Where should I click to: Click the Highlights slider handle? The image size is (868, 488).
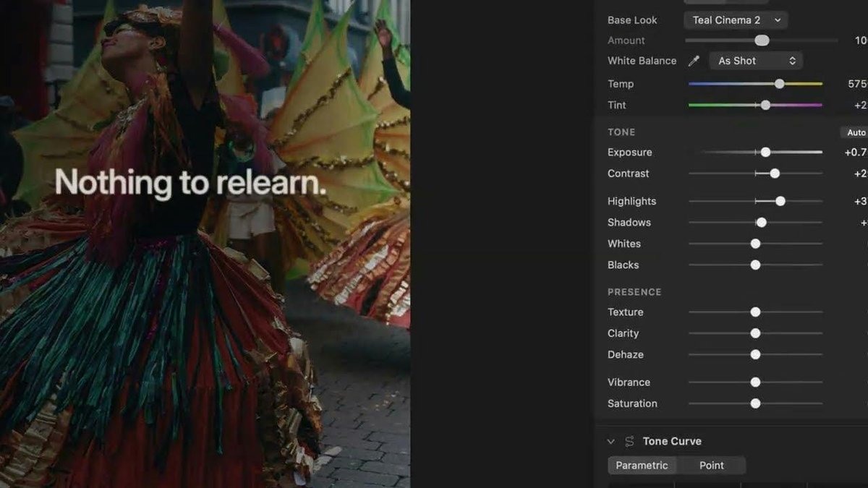[x=780, y=201]
